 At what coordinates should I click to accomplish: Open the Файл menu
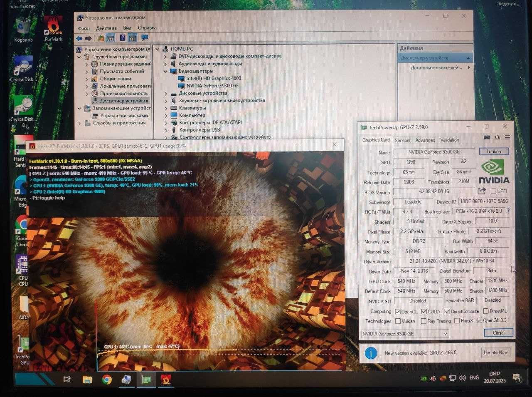coord(84,28)
